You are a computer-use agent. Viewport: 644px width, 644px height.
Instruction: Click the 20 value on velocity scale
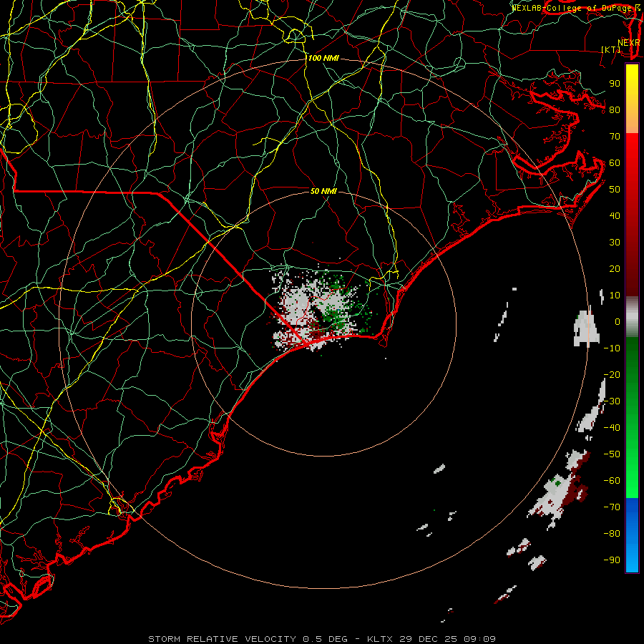pyautogui.click(x=615, y=269)
